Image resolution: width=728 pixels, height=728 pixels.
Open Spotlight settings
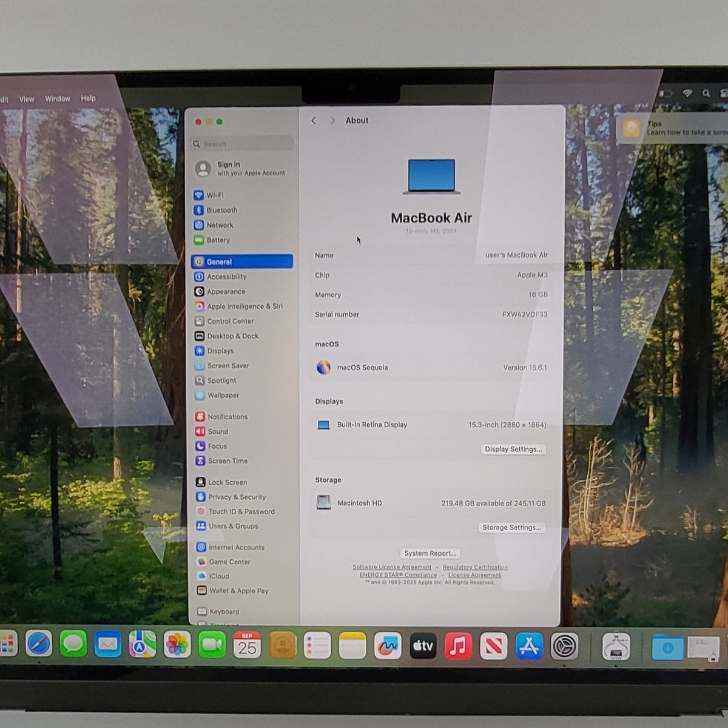coord(215,380)
